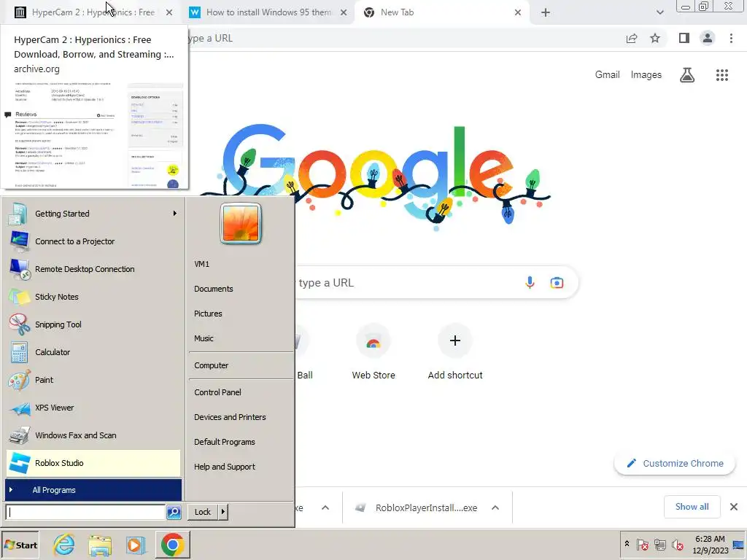Bookmark this tab with star icon
The height and width of the screenshot is (560, 747).
tap(655, 39)
